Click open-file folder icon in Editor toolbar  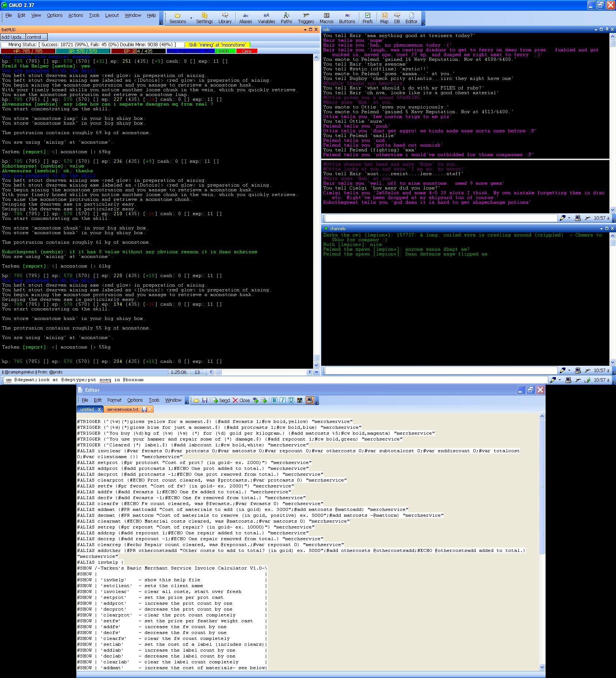[x=196, y=400]
